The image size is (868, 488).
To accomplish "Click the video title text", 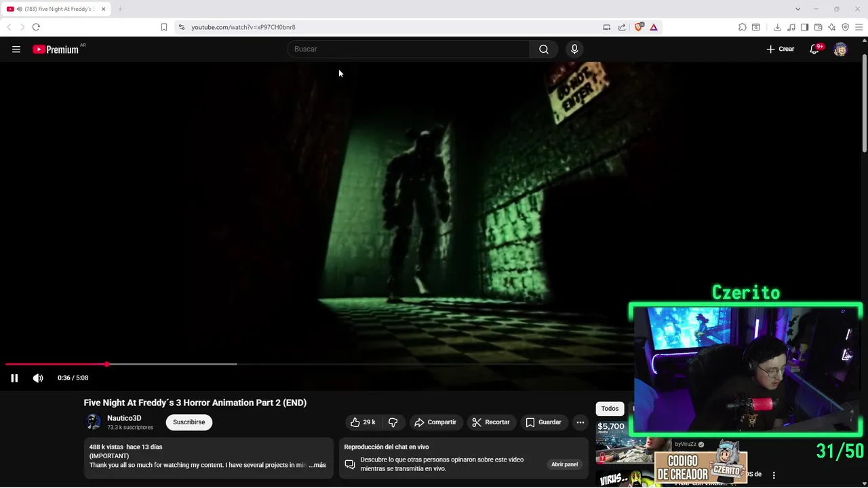I will [x=195, y=403].
